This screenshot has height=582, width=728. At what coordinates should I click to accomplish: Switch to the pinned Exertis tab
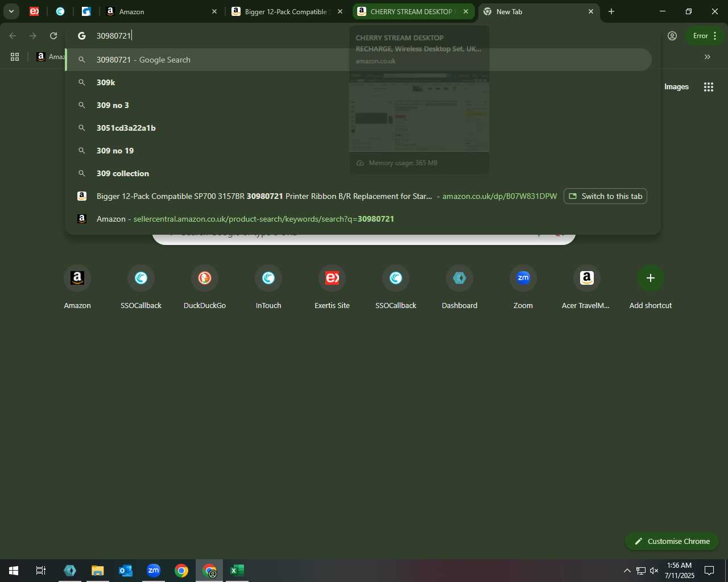coord(34,11)
